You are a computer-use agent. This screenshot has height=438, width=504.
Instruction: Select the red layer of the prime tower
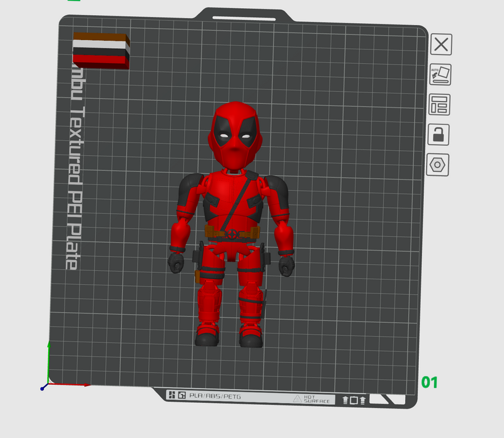(x=100, y=61)
